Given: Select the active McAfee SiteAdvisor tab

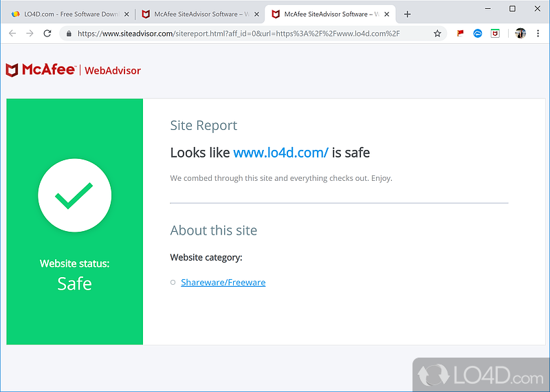Looking at the screenshot, I should click(x=330, y=14).
